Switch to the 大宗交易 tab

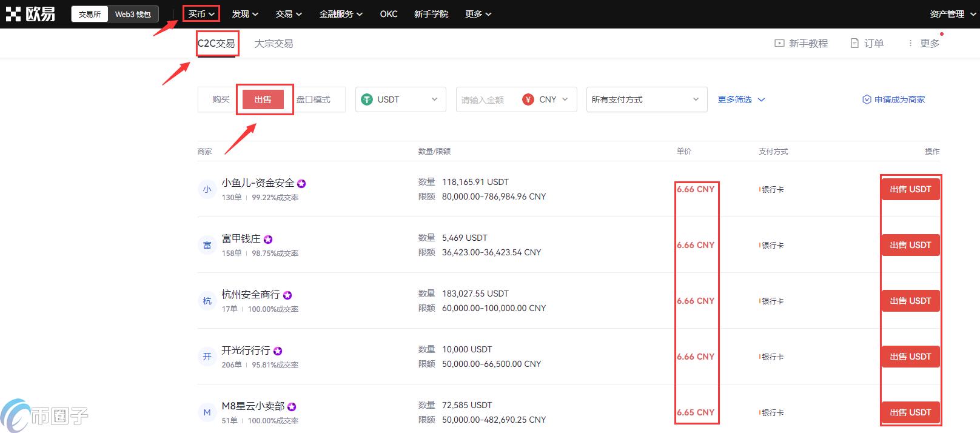[274, 44]
